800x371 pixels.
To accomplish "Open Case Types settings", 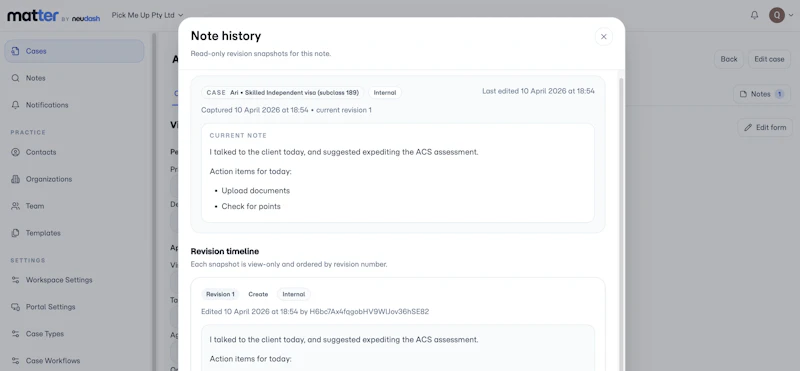I will (x=74, y=334).
